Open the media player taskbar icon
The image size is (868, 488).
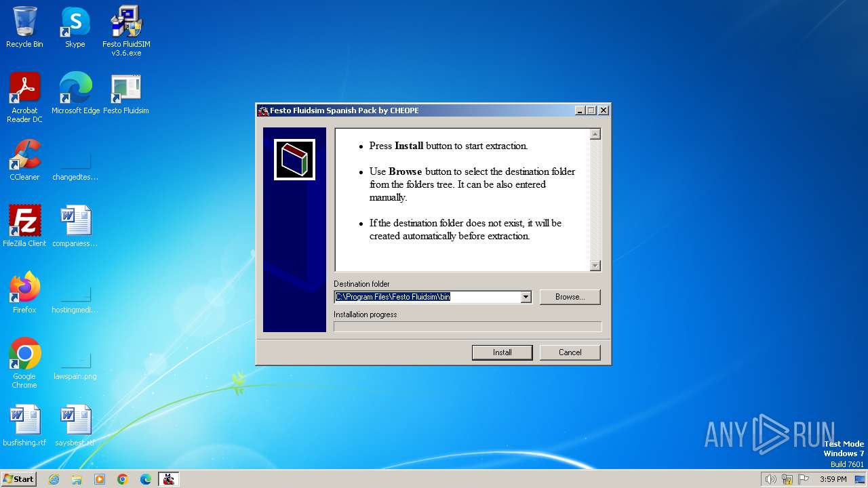coord(100,479)
